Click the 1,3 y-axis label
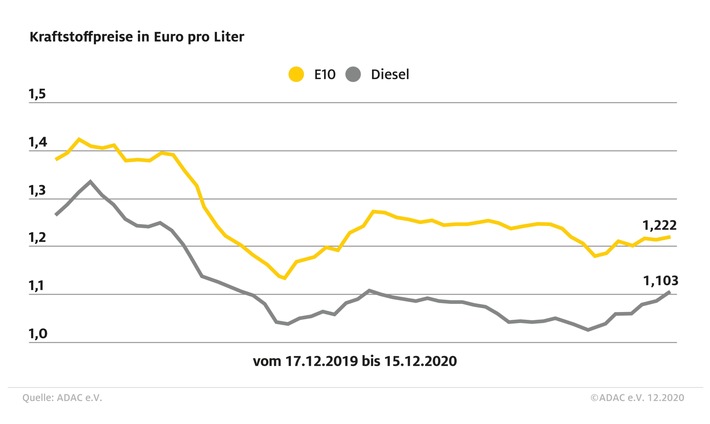Image resolution: width=710 pixels, height=424 pixels. point(37,190)
